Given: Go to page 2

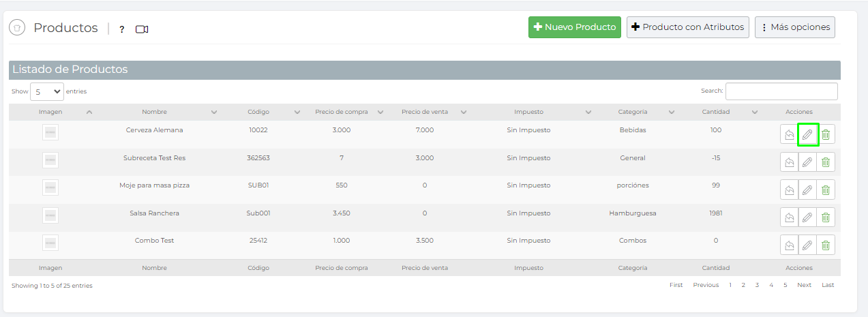Looking at the screenshot, I should [x=743, y=285].
